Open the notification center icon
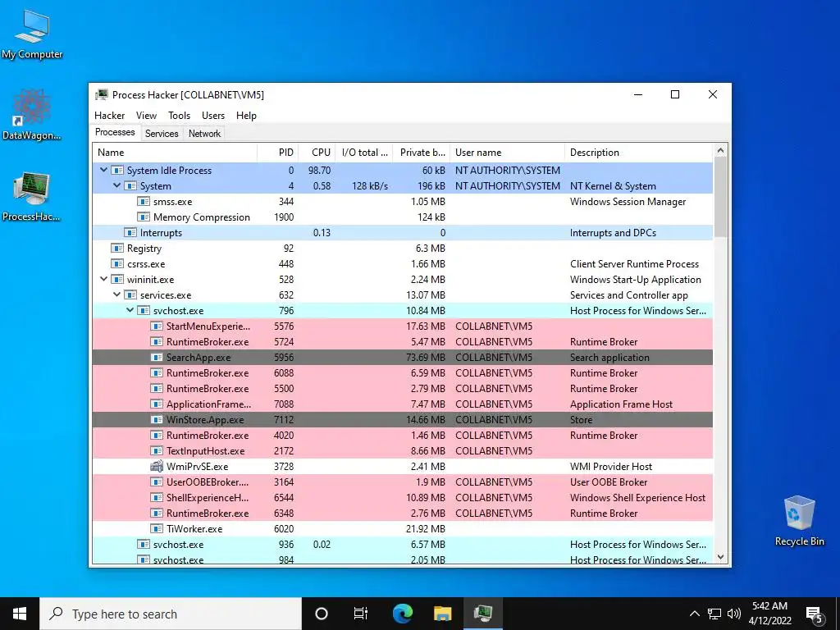 (814, 614)
